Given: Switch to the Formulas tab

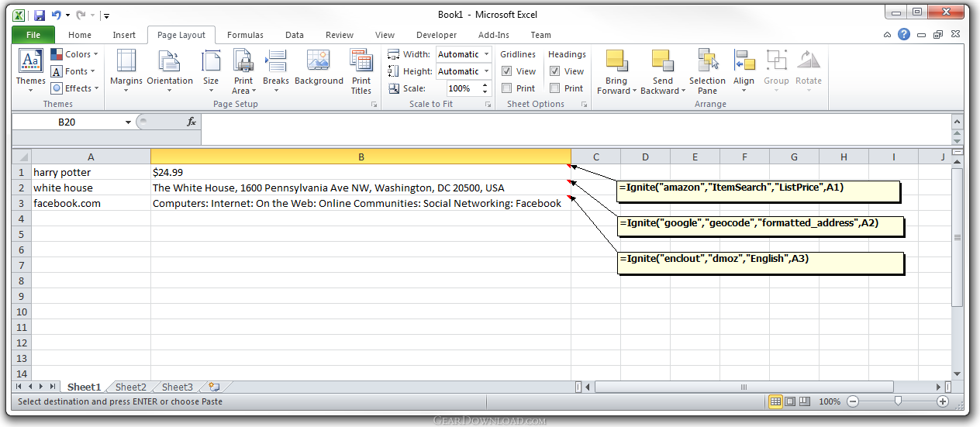Looking at the screenshot, I should [245, 35].
